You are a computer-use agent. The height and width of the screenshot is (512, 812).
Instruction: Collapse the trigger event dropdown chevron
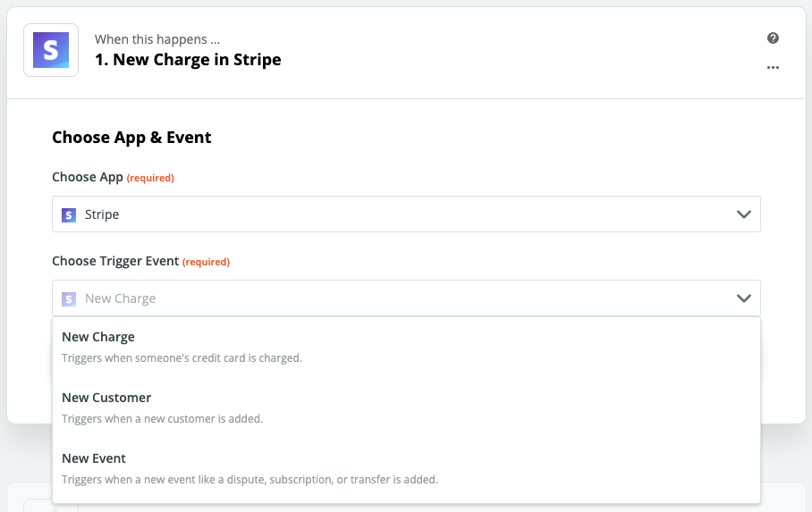[x=743, y=298]
